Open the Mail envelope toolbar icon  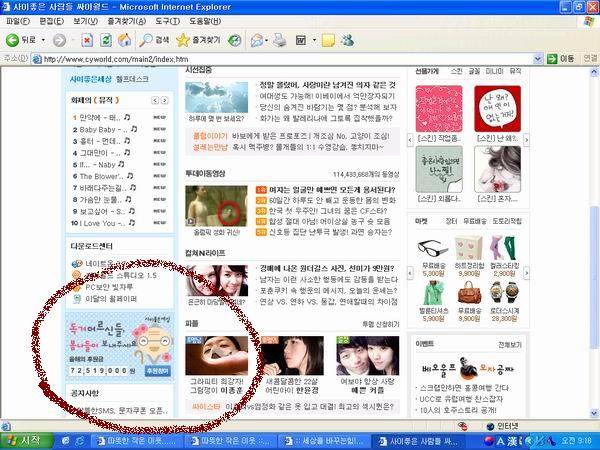click(257, 40)
